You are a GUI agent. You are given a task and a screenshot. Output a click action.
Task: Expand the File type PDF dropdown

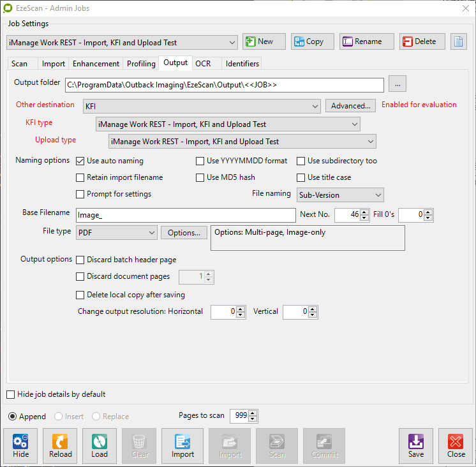[x=116, y=233]
